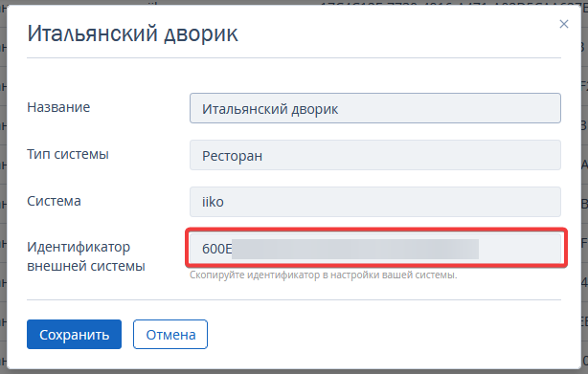The height and width of the screenshot is (374, 588).
Task: Select the external system identifier field
Action: click(375, 249)
